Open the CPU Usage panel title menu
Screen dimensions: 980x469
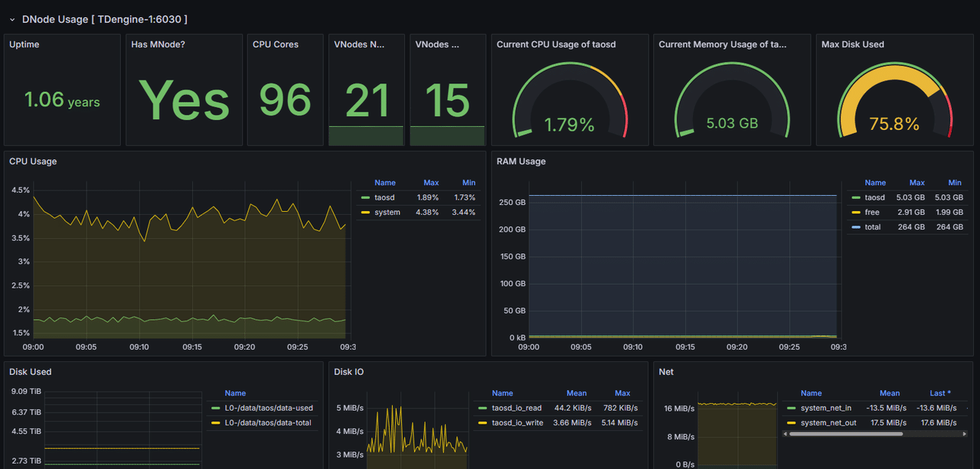[33, 161]
